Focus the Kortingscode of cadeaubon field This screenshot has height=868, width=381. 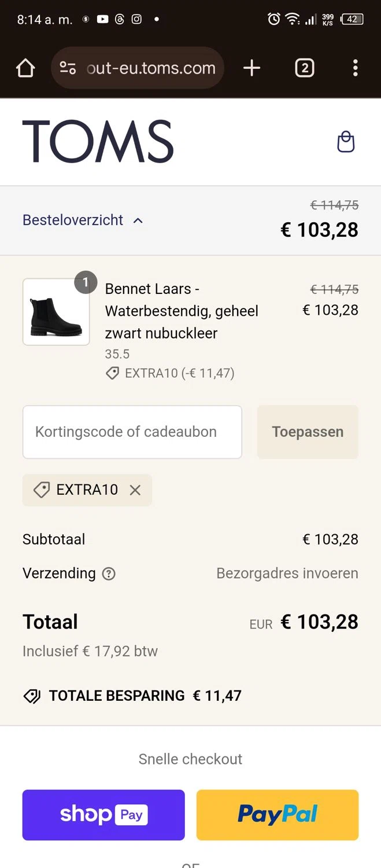point(132,432)
